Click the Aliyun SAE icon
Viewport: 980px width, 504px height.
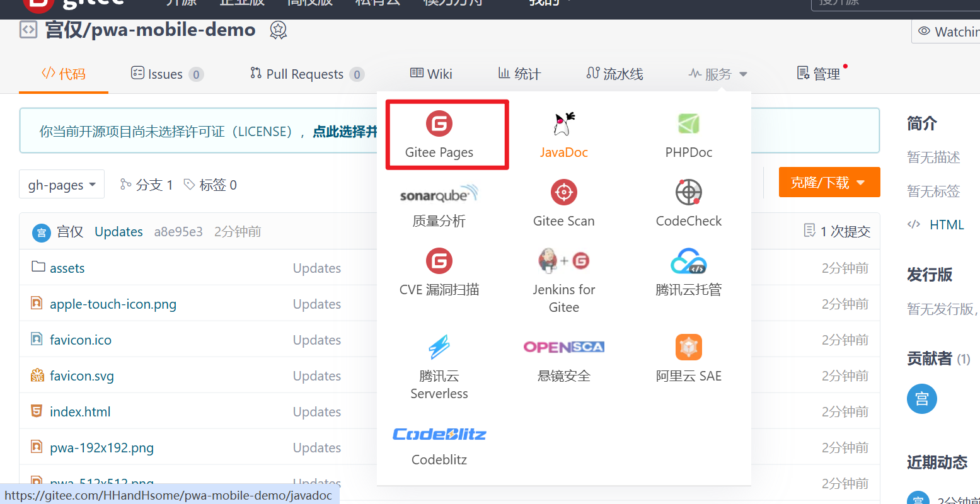[688, 347]
